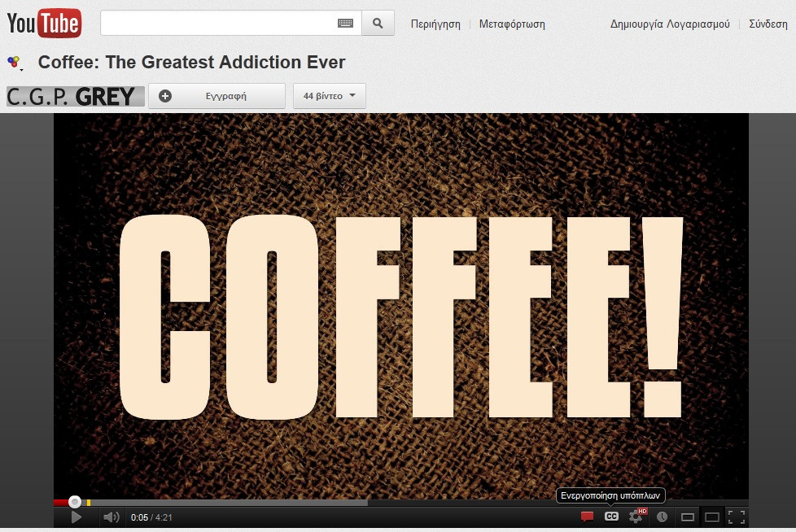Open the Μεταφόρτωση upload link
Viewport: 796px width, 532px height.
pyautogui.click(x=512, y=24)
